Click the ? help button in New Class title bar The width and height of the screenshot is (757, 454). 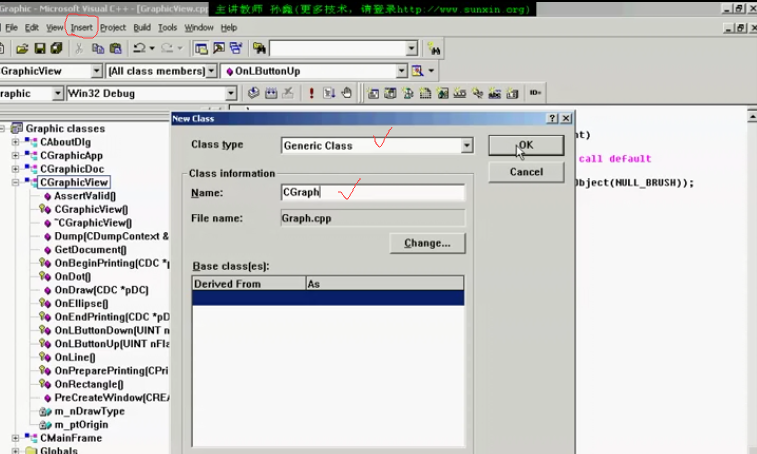552,118
